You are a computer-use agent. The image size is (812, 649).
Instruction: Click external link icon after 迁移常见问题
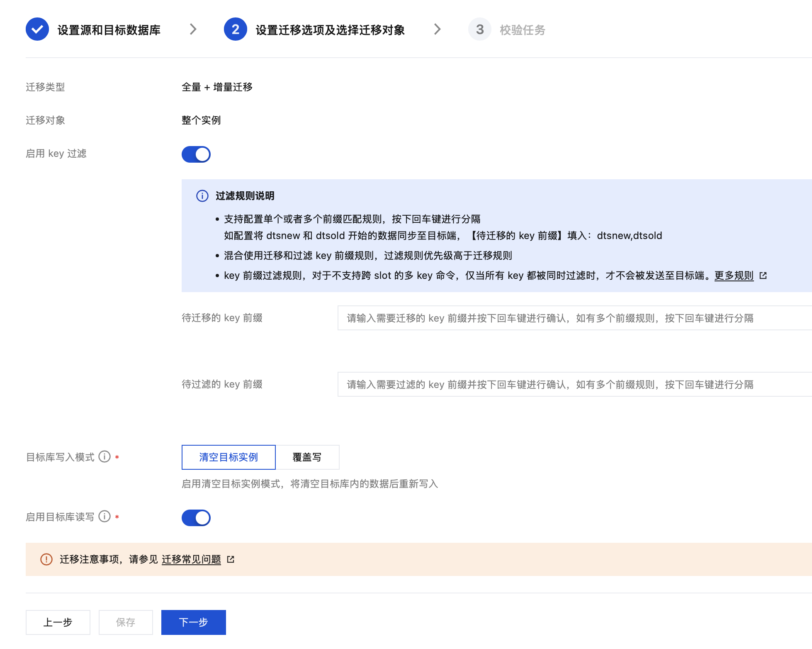coord(231,559)
